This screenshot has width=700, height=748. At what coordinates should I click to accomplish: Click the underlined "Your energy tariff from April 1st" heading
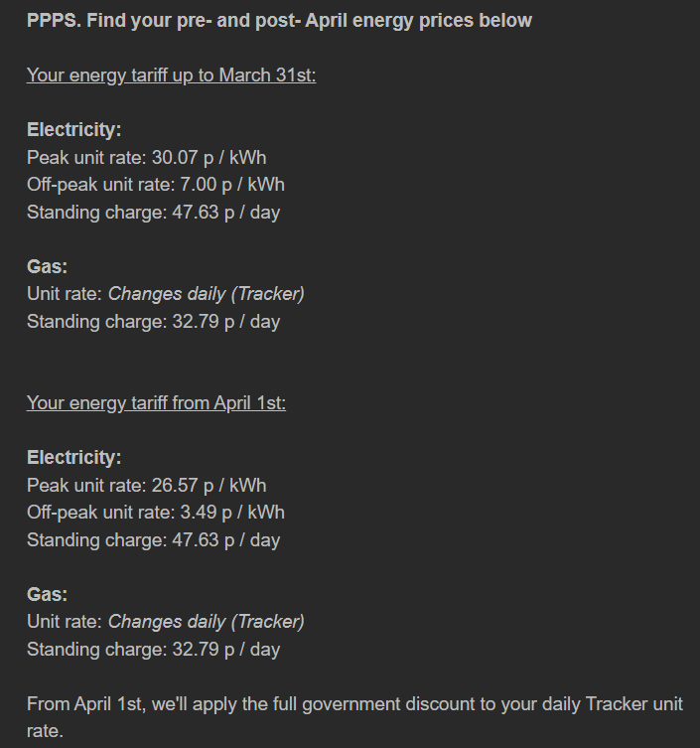(156, 403)
